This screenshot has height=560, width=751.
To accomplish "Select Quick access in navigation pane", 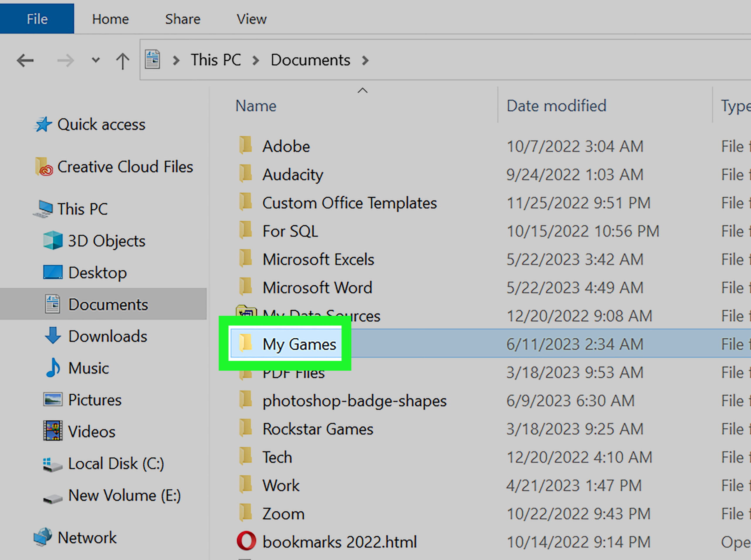I will (x=101, y=125).
